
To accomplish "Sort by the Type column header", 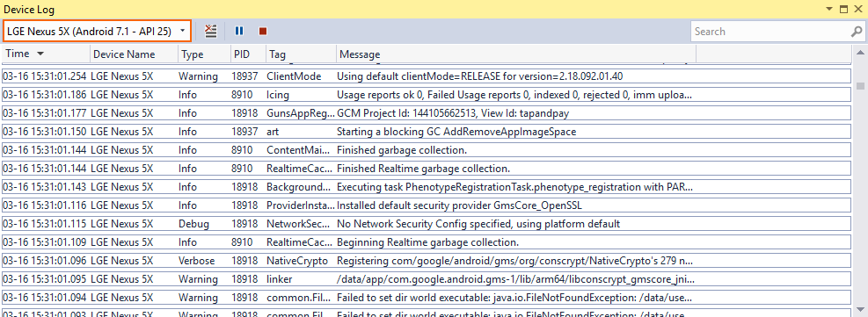I will pyautogui.click(x=204, y=54).
